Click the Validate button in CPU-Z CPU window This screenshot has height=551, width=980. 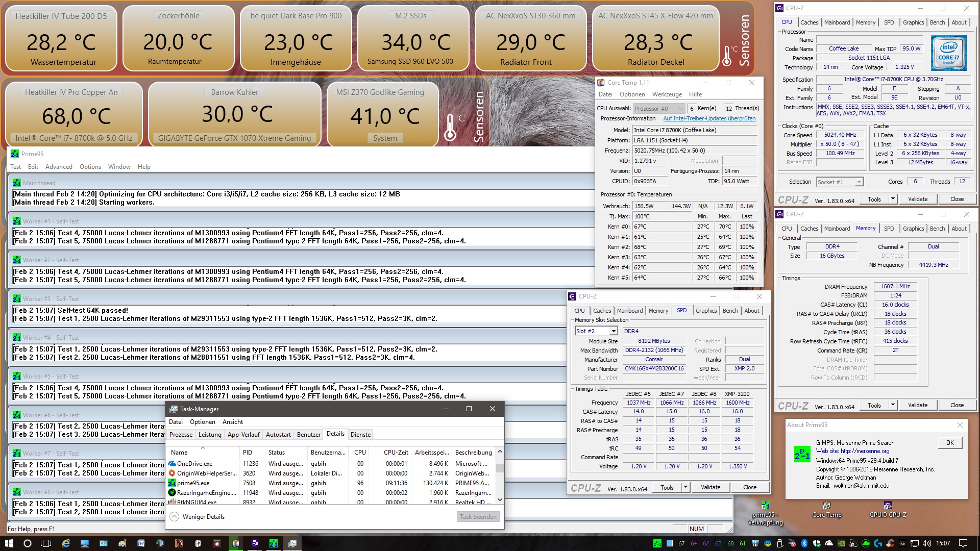[917, 199]
